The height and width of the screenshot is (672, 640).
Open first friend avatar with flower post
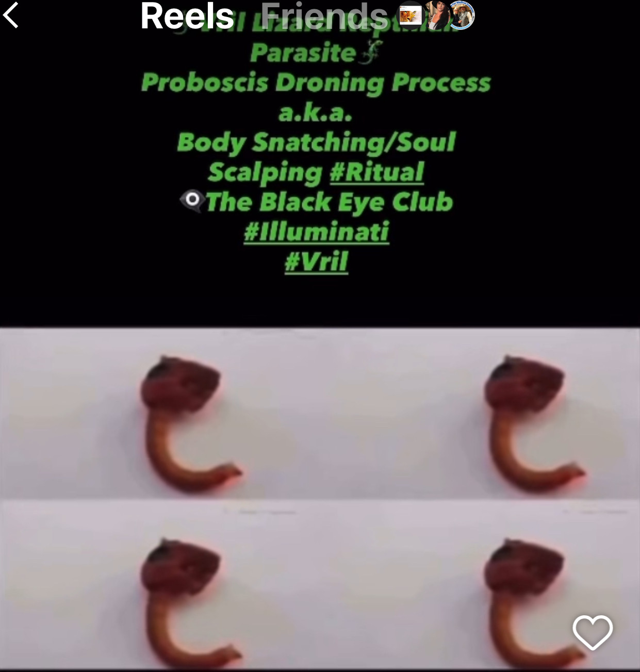coord(411,15)
